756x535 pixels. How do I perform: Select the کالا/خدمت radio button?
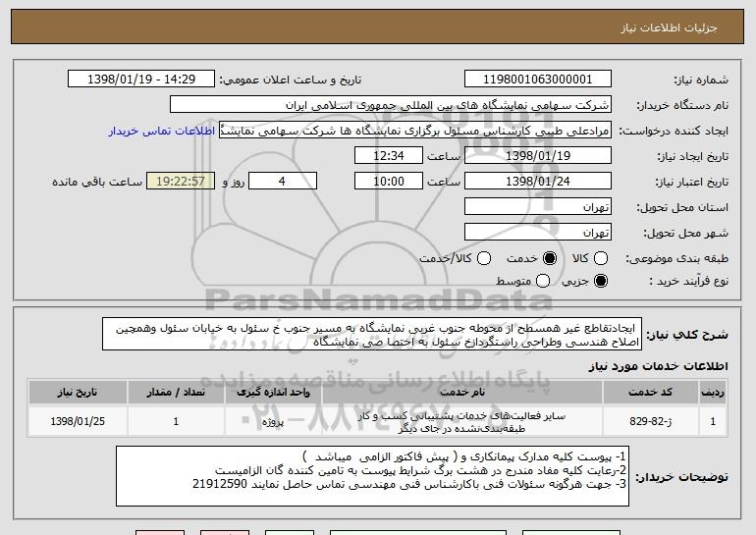[x=484, y=258]
